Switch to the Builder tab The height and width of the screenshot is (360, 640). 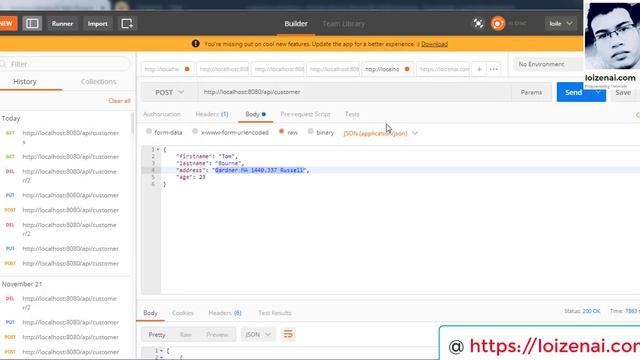[x=296, y=24]
